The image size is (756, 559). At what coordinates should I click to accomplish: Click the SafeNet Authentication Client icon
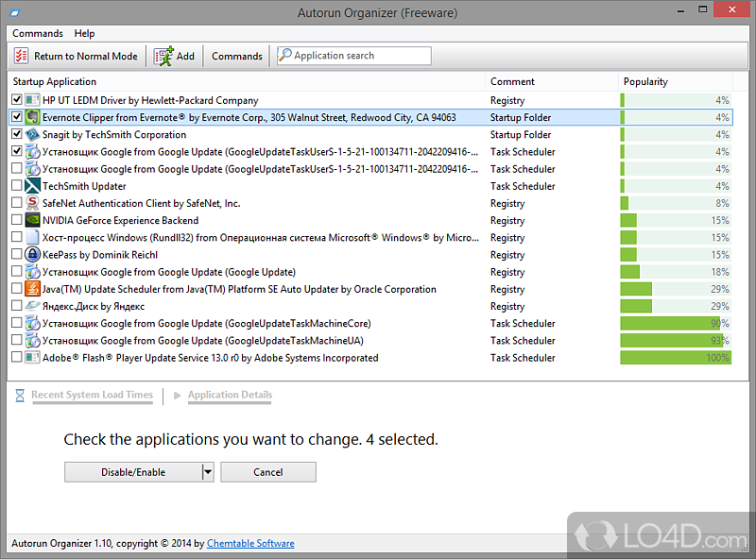pos(33,203)
